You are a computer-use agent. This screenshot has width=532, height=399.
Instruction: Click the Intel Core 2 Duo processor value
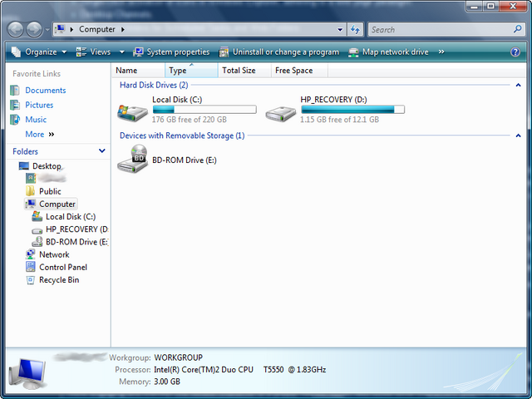tap(239, 369)
